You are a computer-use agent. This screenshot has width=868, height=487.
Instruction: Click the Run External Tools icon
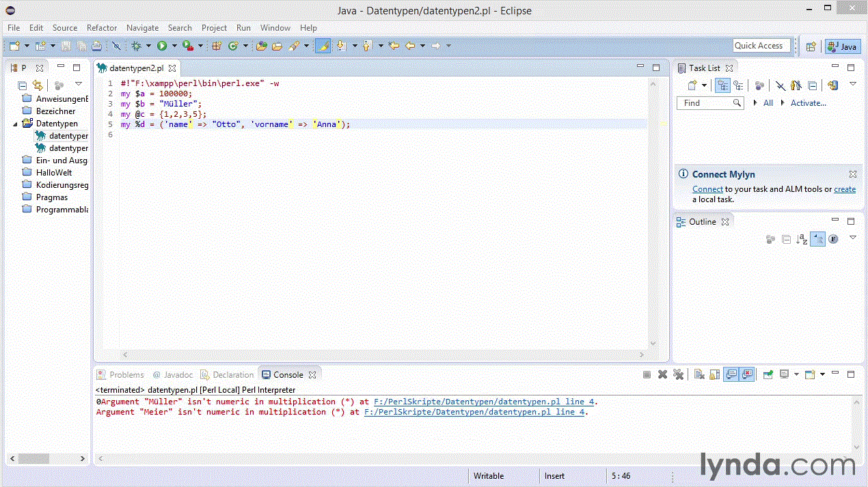click(x=187, y=46)
